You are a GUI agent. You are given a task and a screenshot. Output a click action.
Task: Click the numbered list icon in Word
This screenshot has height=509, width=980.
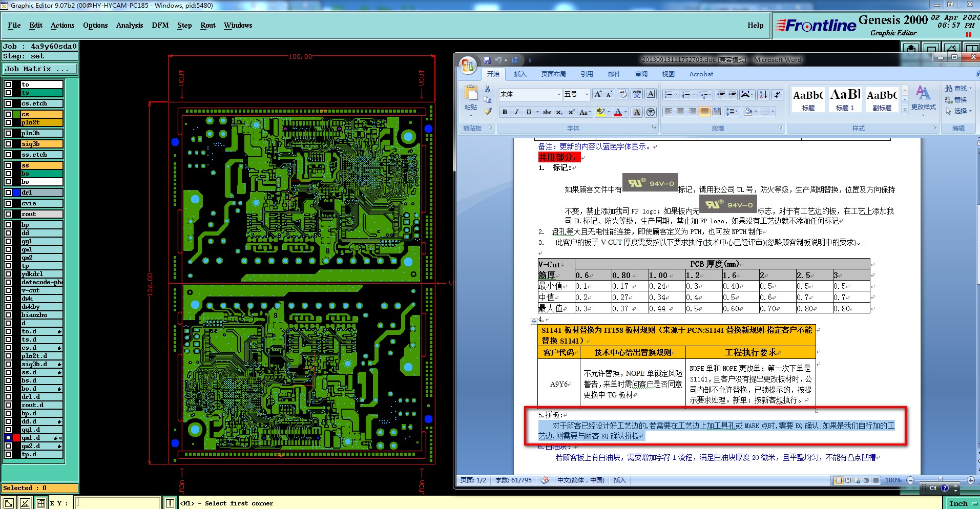pos(686,94)
